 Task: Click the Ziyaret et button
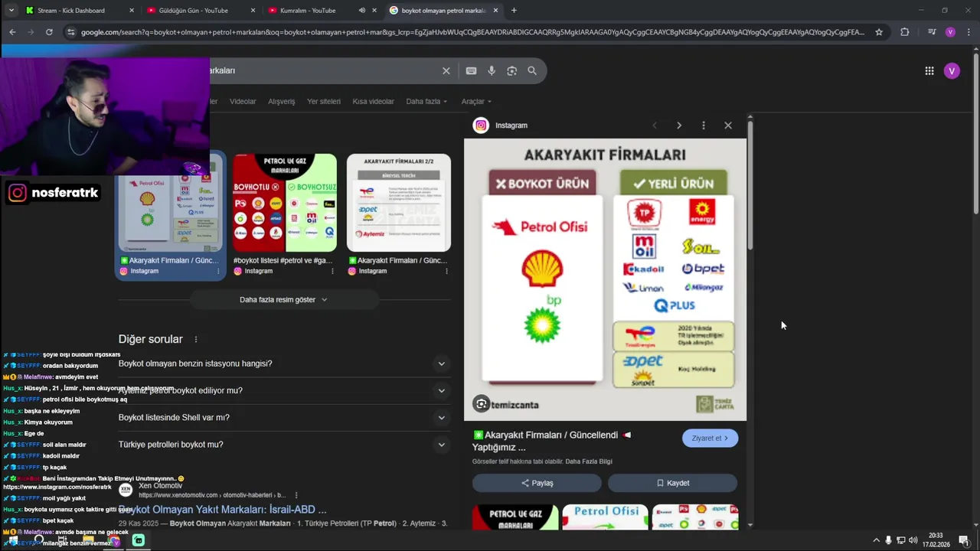click(x=710, y=439)
